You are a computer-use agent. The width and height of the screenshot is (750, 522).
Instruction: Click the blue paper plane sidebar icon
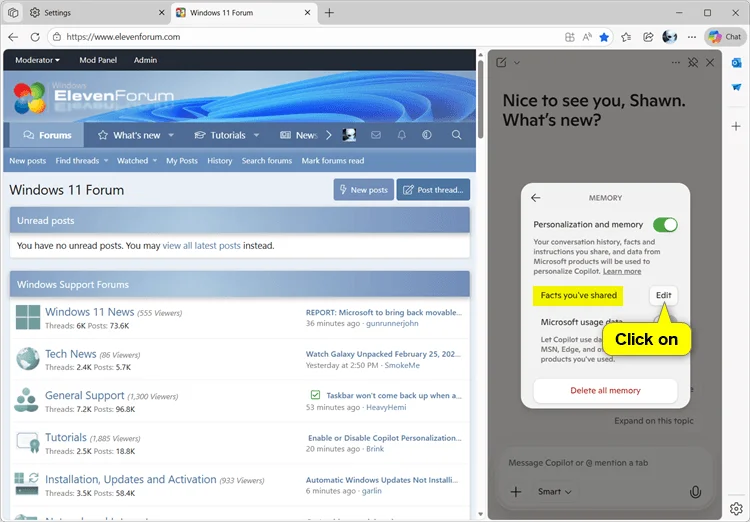[x=736, y=87]
